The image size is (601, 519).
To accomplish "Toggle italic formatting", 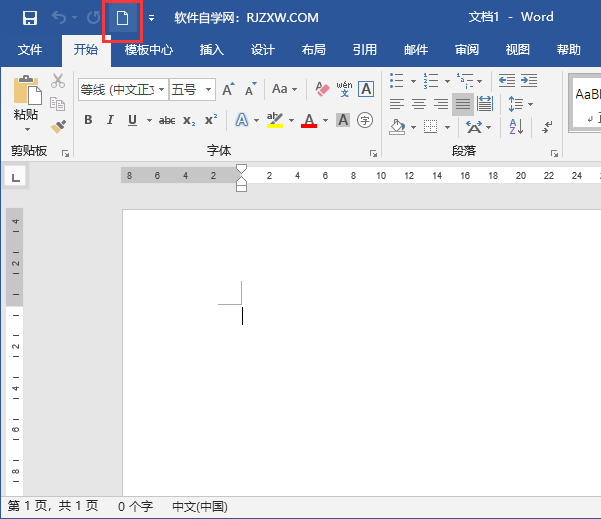I will pos(110,120).
